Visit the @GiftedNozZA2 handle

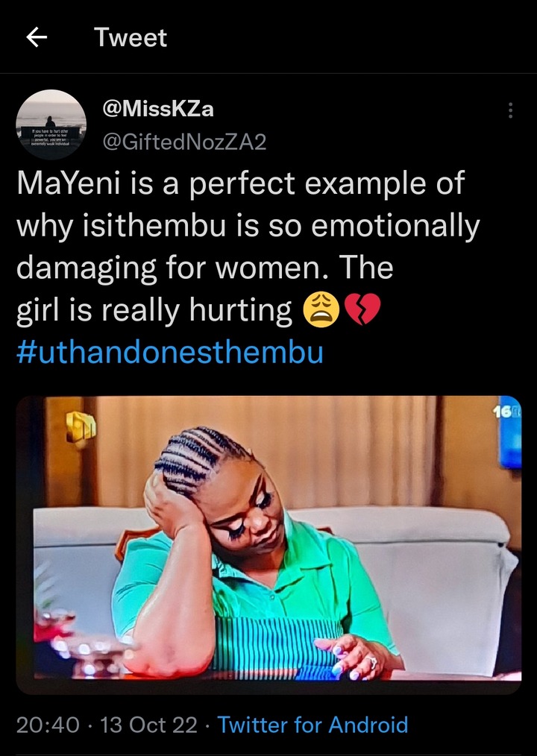click(183, 142)
